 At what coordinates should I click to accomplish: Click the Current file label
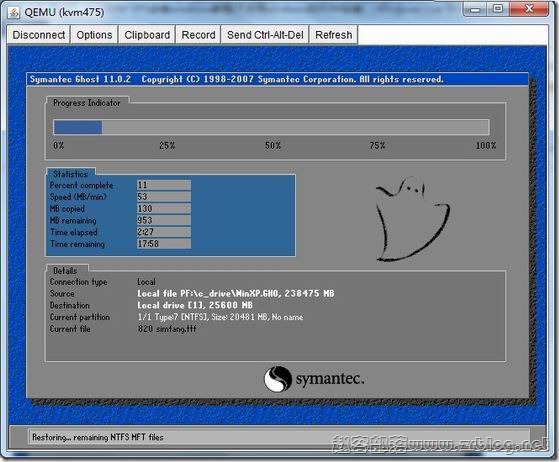click(x=70, y=329)
